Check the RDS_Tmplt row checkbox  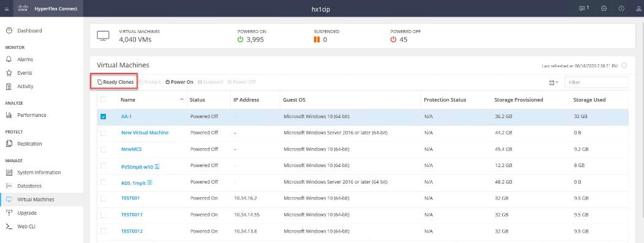[x=103, y=182]
